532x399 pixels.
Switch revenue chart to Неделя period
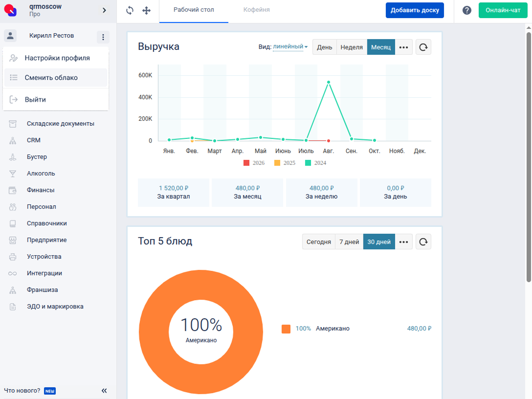352,47
